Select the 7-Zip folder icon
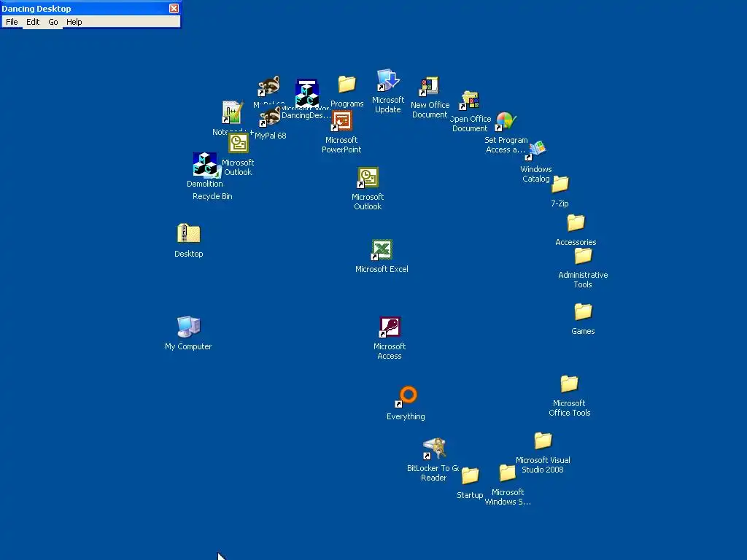Viewport: 747px width, 560px height. coord(560,184)
